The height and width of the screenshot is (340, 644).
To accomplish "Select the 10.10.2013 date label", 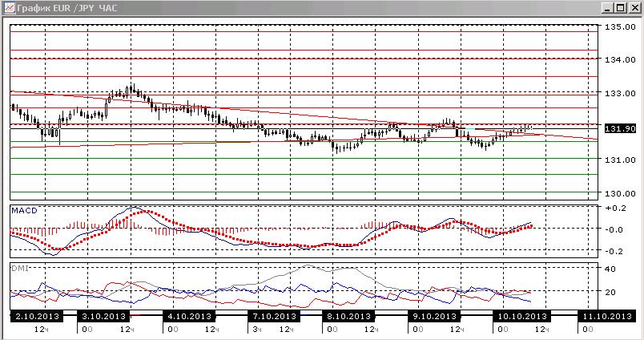I will tap(522, 316).
